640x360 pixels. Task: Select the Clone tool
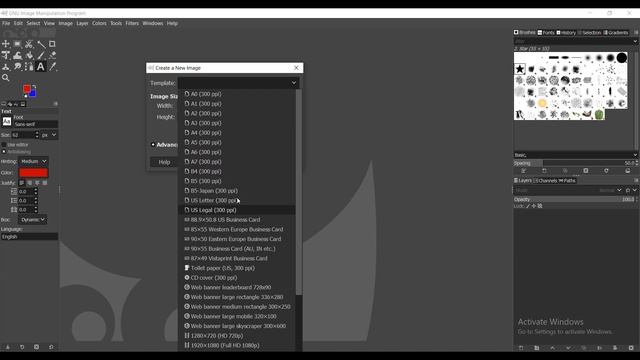pos(6,67)
